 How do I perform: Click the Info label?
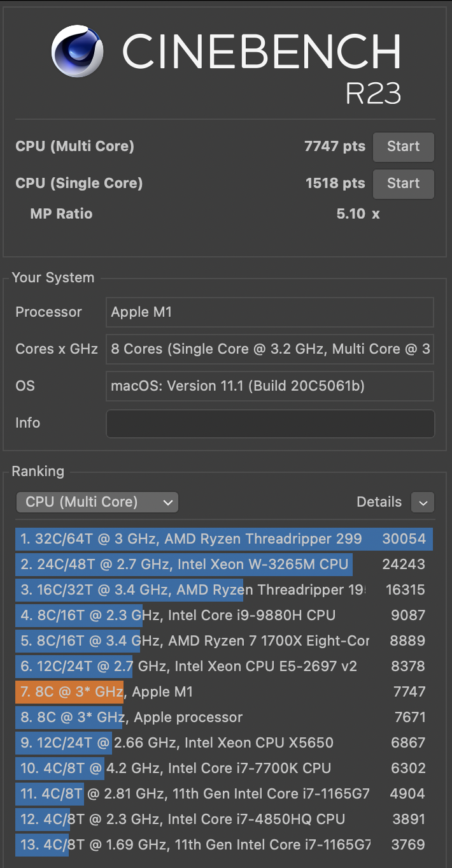pyautogui.click(x=27, y=423)
